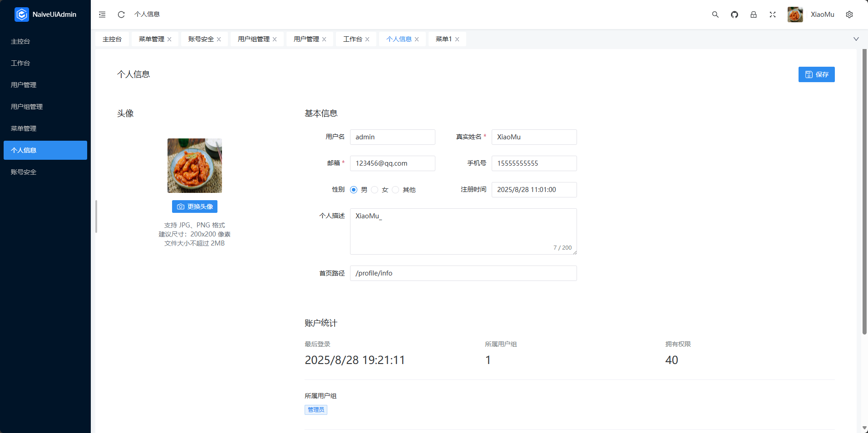Open the 首页路径 selector field
Screen dimensions: 868x433
[463, 273]
